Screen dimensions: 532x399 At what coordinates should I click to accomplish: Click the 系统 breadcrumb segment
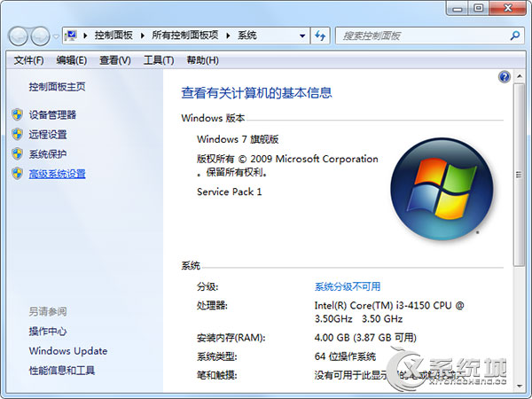(246, 35)
